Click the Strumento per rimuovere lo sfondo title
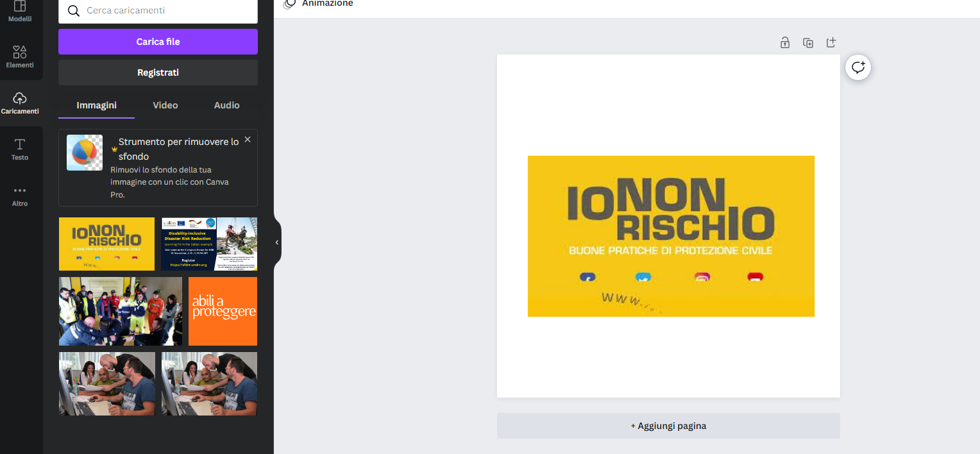The image size is (980, 454). click(x=179, y=149)
